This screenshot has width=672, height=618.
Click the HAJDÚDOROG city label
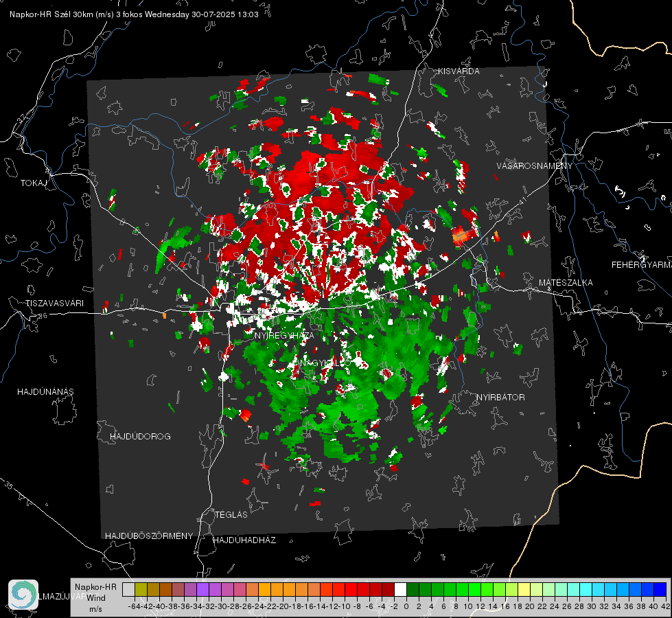(x=140, y=437)
